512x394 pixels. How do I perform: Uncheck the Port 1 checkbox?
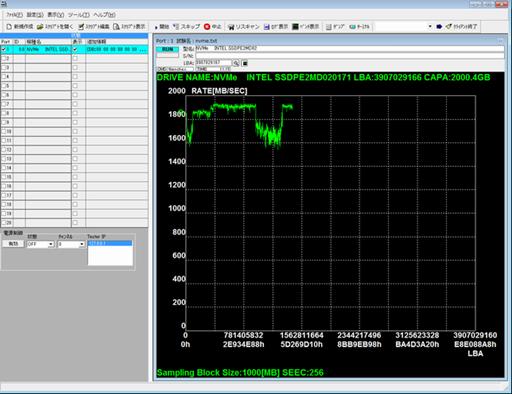[x=4, y=49]
